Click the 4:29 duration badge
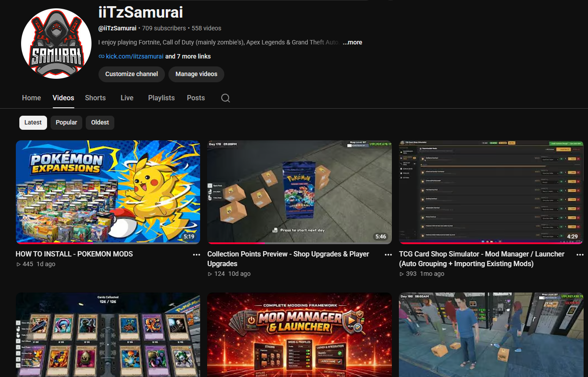This screenshot has width=588, height=377. click(x=573, y=237)
